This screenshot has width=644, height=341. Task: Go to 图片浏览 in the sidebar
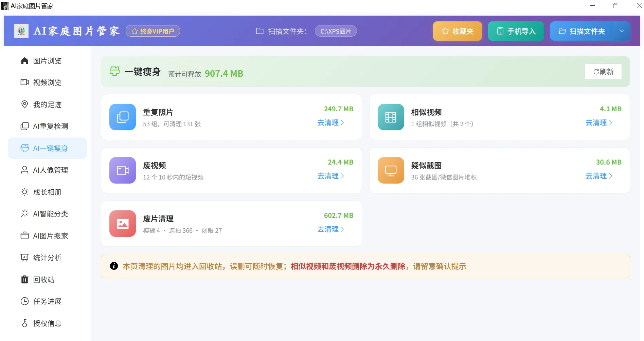[47, 61]
